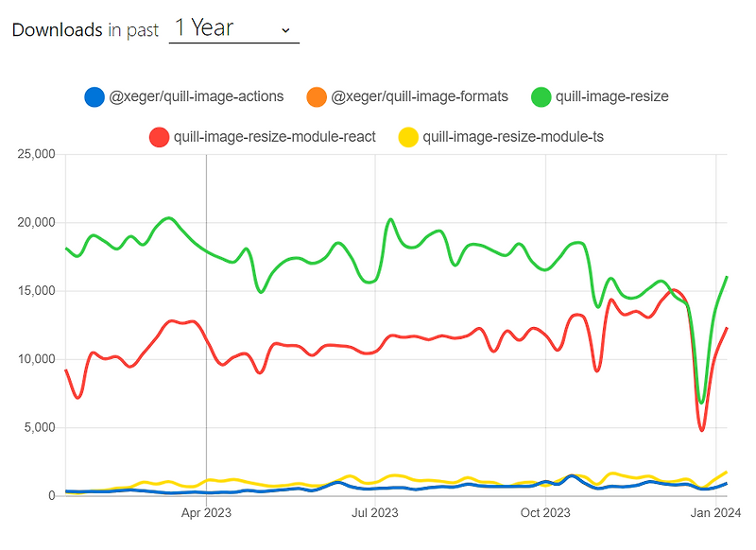Click the 15,000 y-axis label
Image resolution: width=756 pixels, height=550 pixels.
(x=36, y=291)
